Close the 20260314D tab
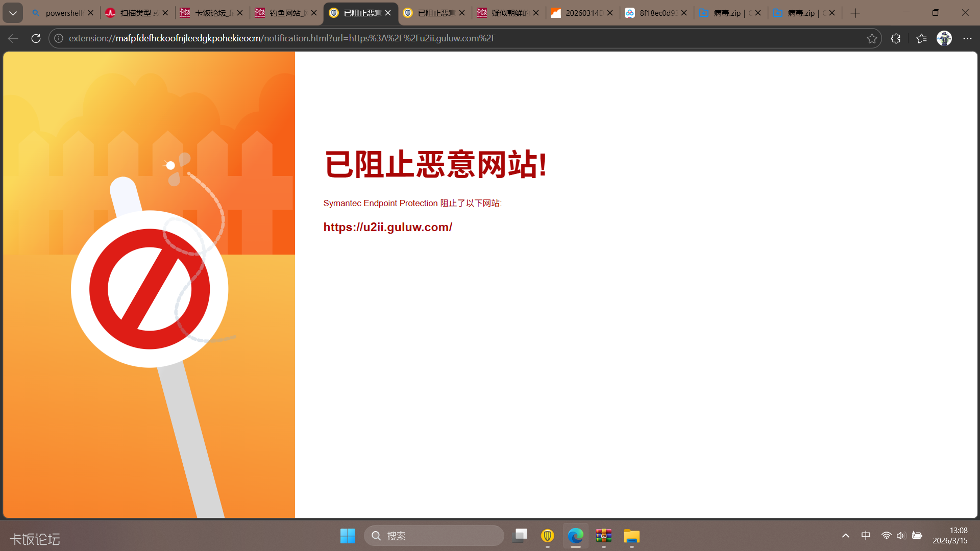The height and width of the screenshot is (551, 980). click(x=610, y=13)
